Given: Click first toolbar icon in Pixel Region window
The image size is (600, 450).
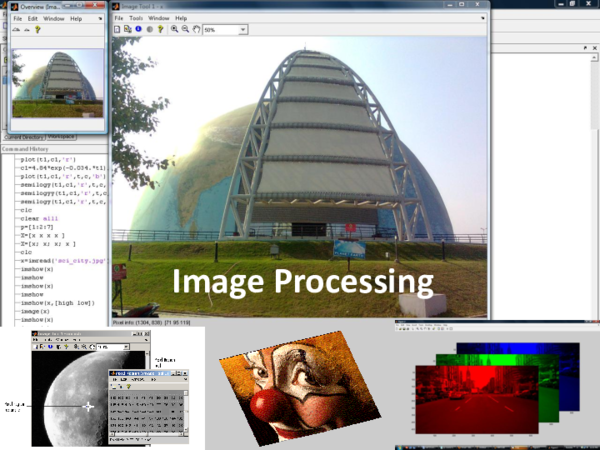Looking at the screenshot, I should coord(114,386).
